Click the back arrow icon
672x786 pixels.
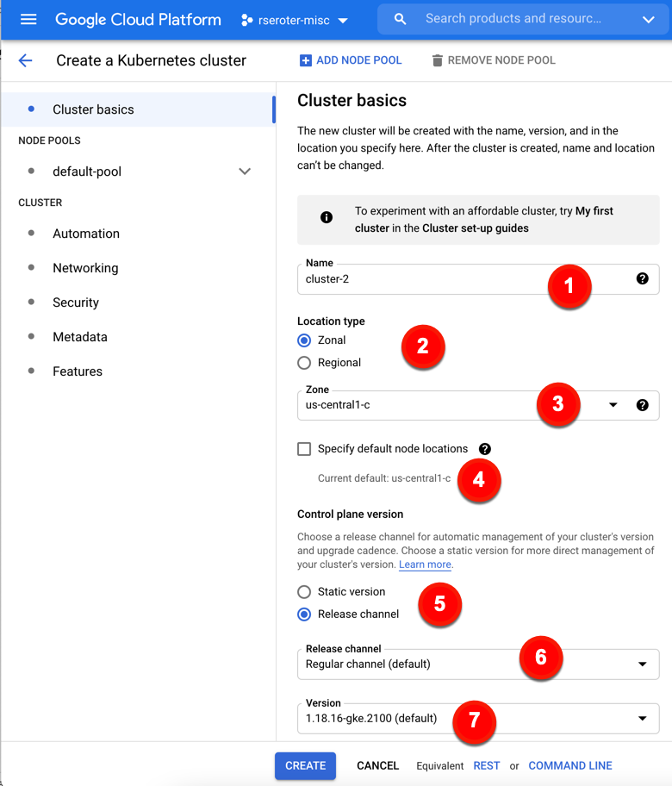coord(25,60)
